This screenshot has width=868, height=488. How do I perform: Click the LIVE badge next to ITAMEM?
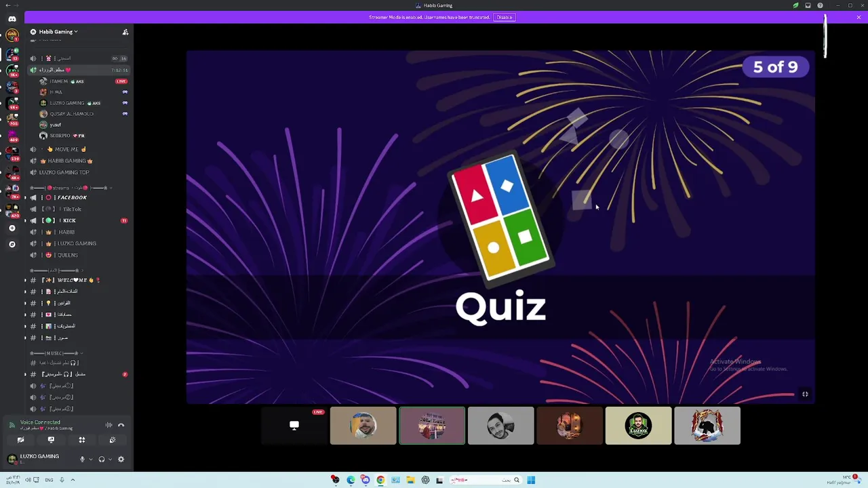point(121,81)
